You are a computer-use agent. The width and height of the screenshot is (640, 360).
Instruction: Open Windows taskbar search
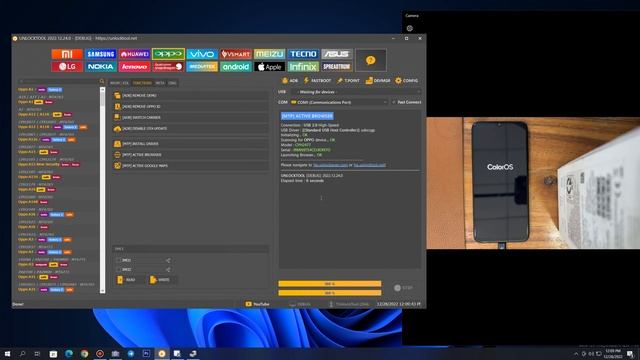(x=22, y=353)
